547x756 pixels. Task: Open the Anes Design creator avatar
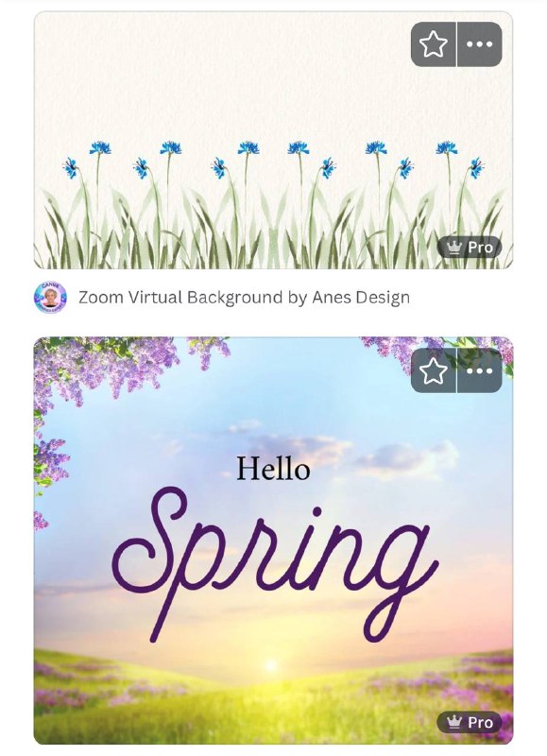point(51,297)
